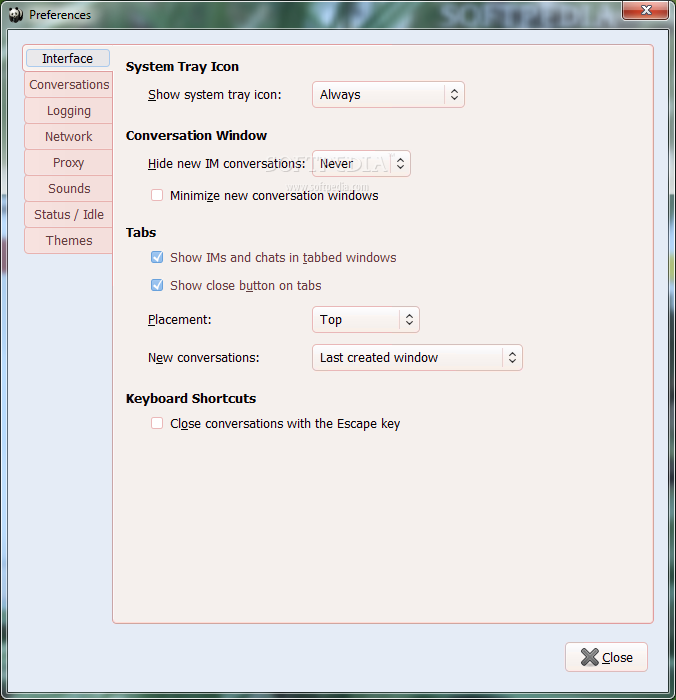Viewport: 676px width, 700px height.
Task: Go to the Proxy tab
Action: [69, 162]
